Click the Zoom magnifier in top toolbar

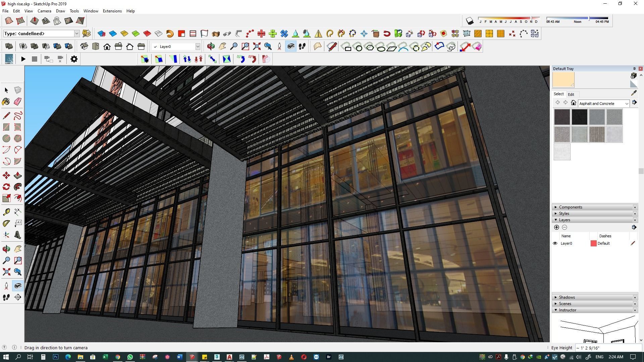click(234, 47)
